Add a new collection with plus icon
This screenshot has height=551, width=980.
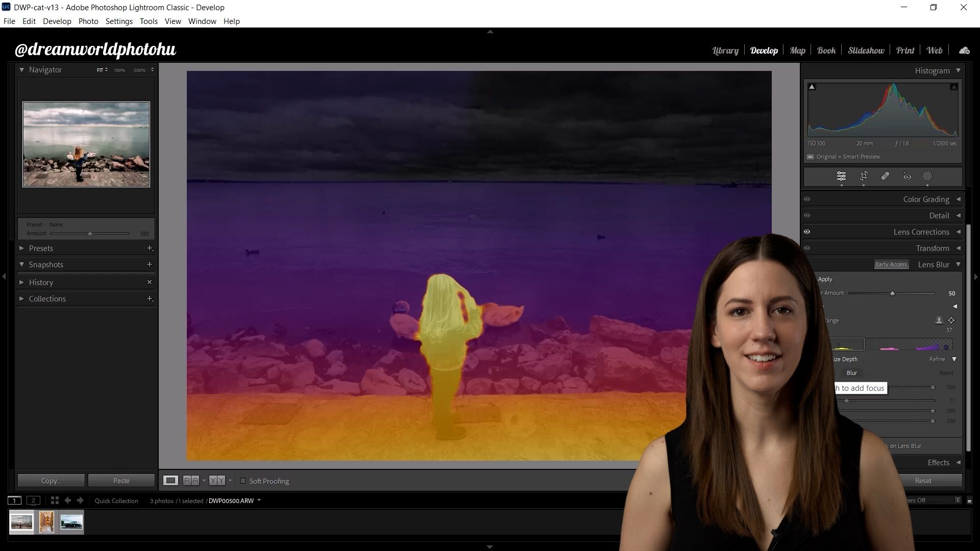coord(150,298)
